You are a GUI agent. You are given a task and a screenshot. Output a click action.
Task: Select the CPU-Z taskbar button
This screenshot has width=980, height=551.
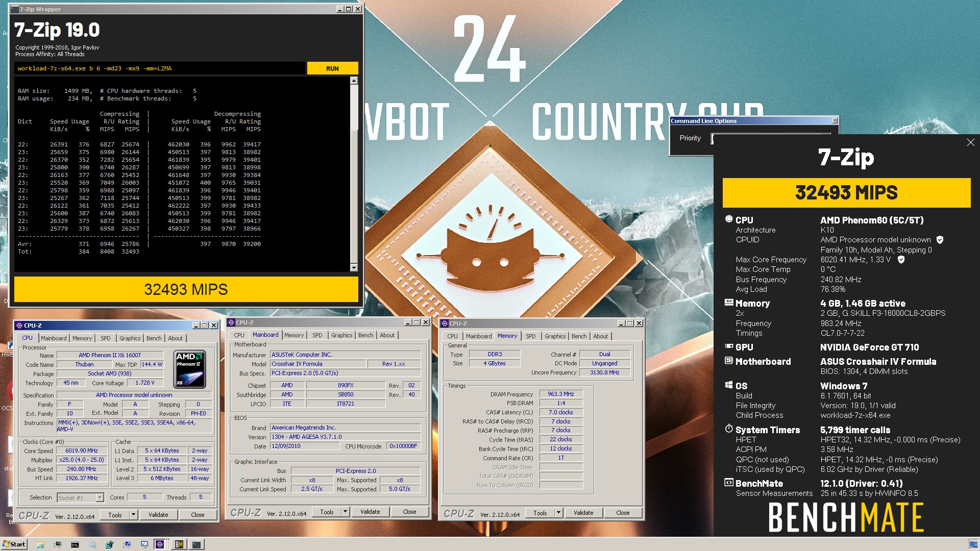[161, 544]
